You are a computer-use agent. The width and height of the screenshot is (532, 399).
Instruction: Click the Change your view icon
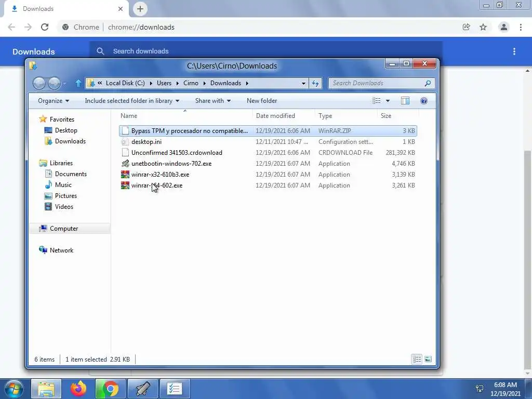(x=376, y=101)
